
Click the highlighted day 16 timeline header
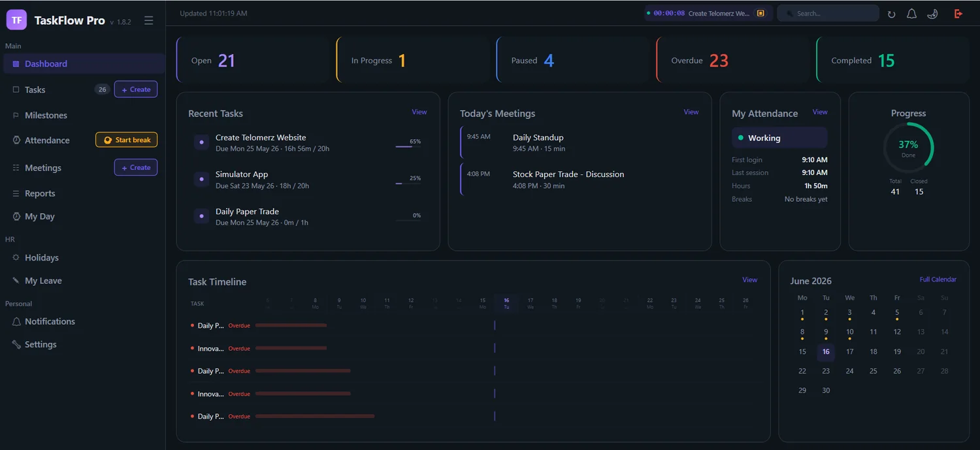click(506, 303)
